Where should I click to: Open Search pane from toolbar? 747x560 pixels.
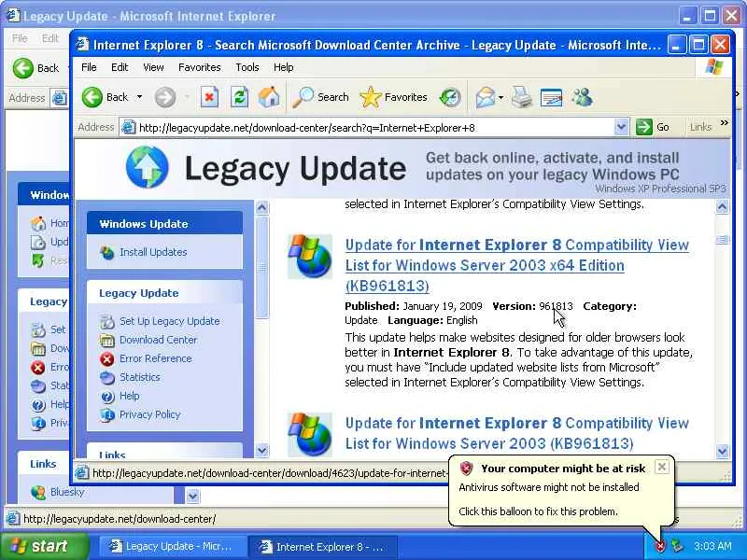(x=320, y=97)
